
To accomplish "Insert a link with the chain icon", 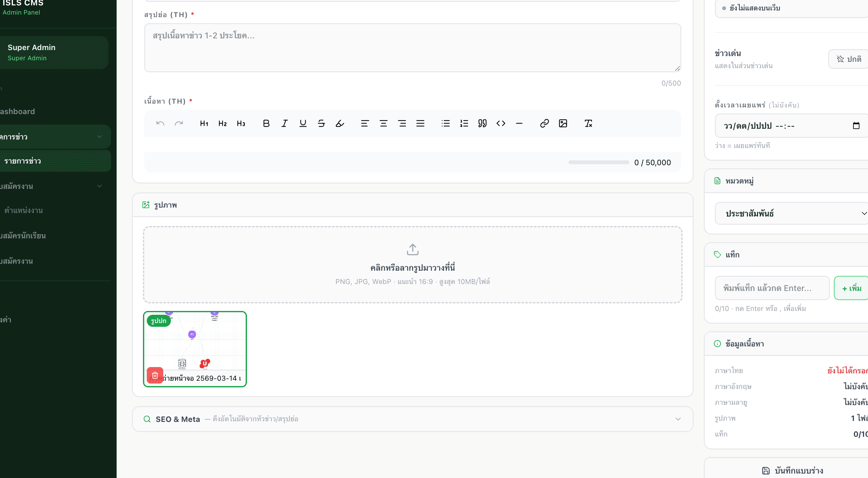I will pos(544,124).
